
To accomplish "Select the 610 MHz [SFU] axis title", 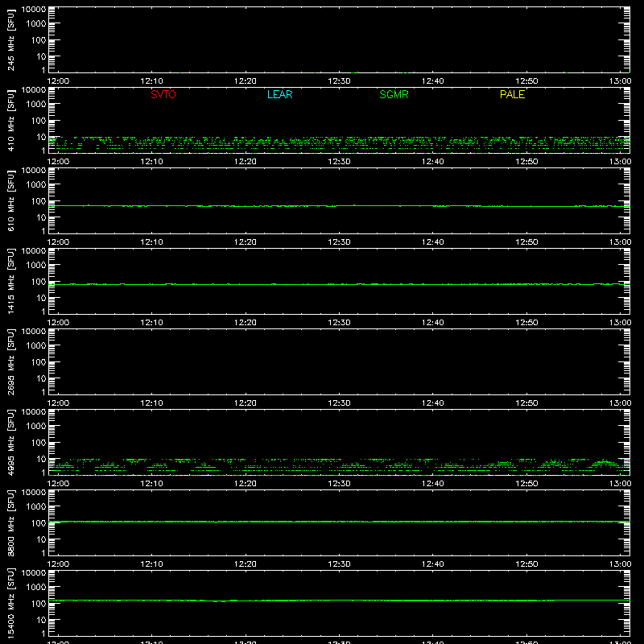I will tap(11, 201).
